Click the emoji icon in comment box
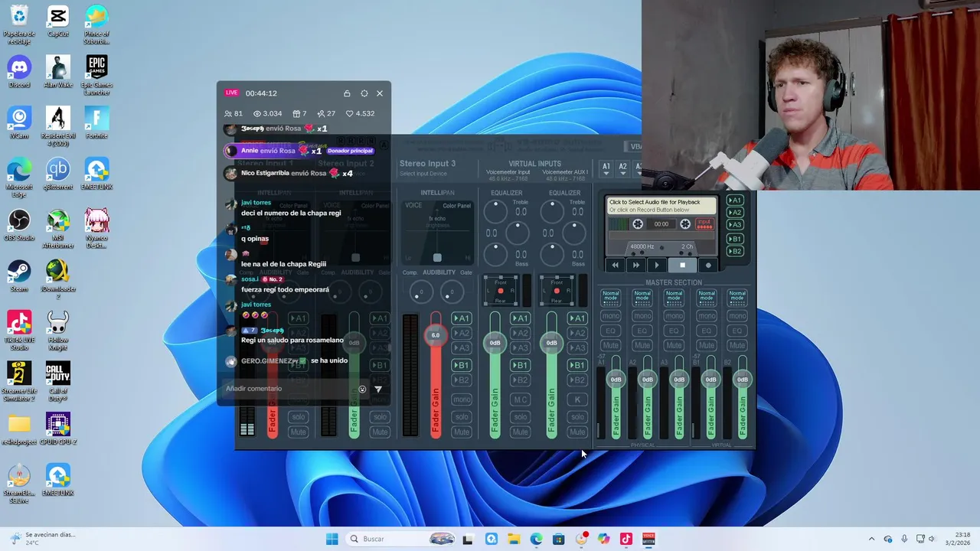 [362, 389]
